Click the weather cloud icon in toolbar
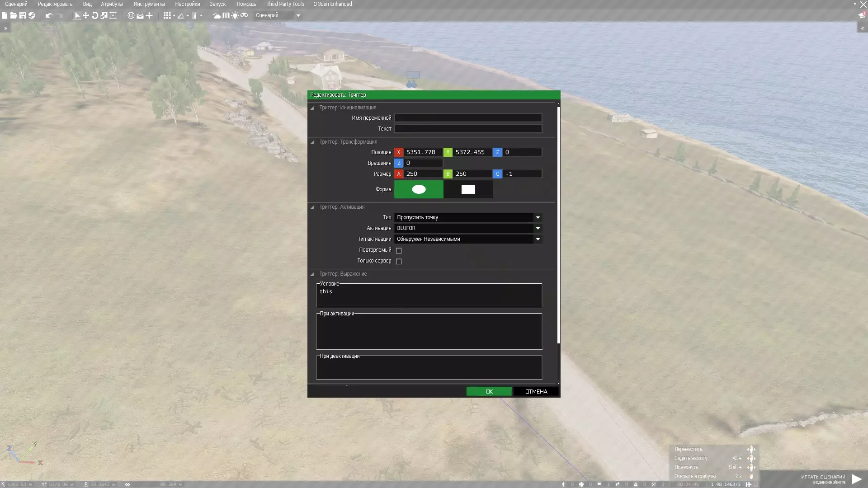 217,15
